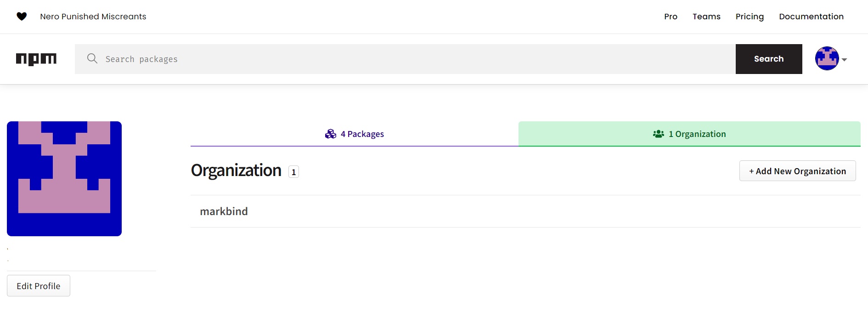Click the packages cube icon on the Packages tab
The height and width of the screenshot is (313, 868).
tap(330, 134)
